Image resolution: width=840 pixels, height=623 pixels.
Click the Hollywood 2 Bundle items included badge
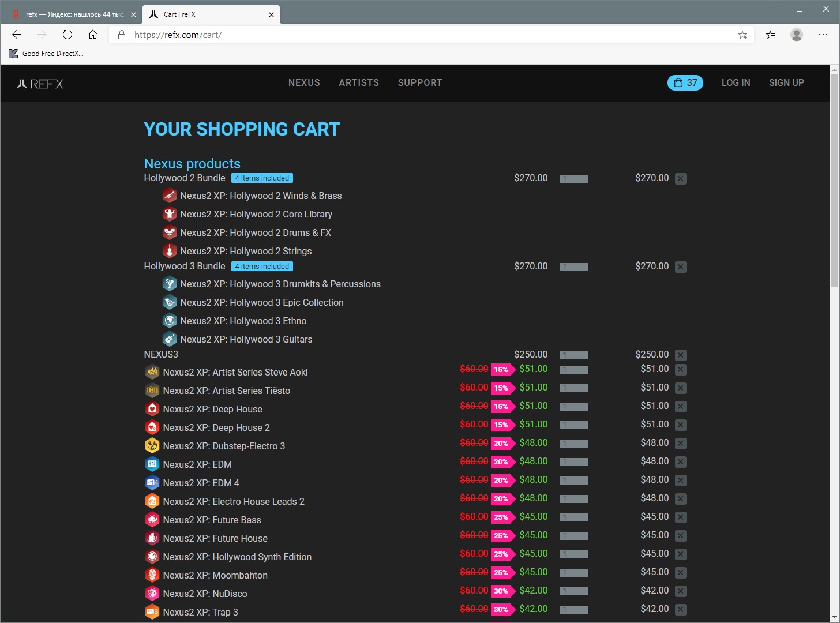click(x=262, y=178)
